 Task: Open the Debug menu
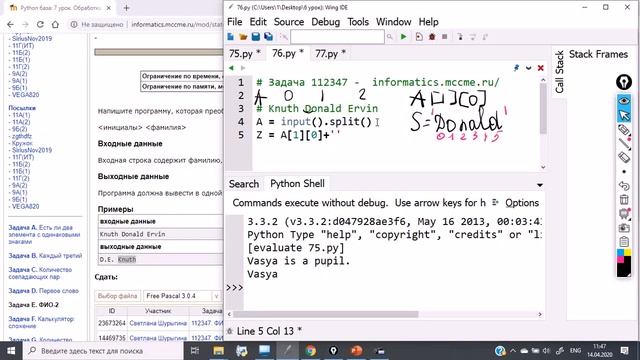(x=325, y=22)
